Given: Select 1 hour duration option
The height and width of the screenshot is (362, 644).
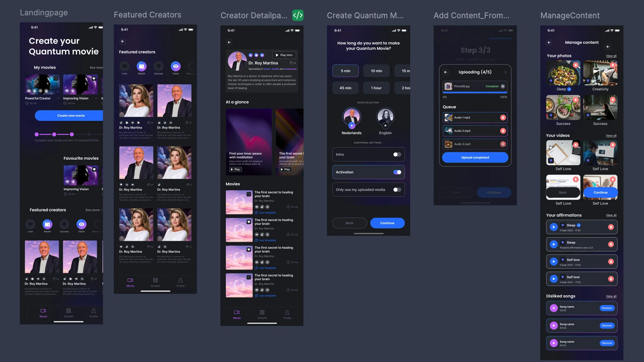Looking at the screenshot, I should point(376,88).
